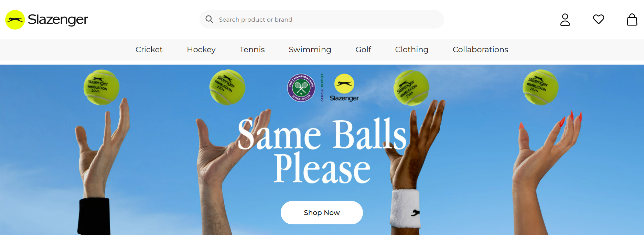Click the Same Balls Please headline
This screenshot has width=644, height=235.
(322, 150)
